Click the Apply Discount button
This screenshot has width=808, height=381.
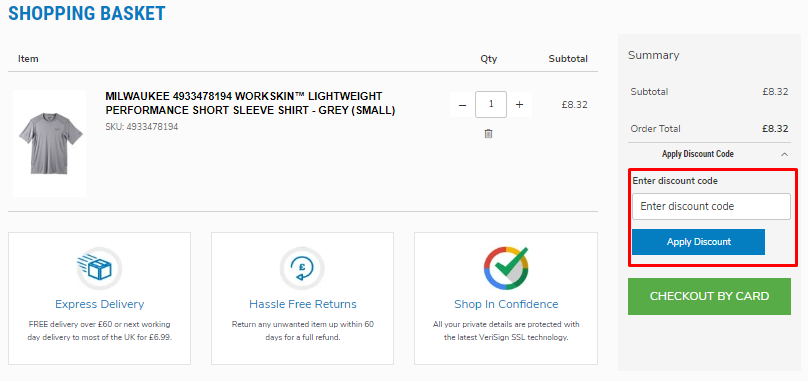click(698, 242)
